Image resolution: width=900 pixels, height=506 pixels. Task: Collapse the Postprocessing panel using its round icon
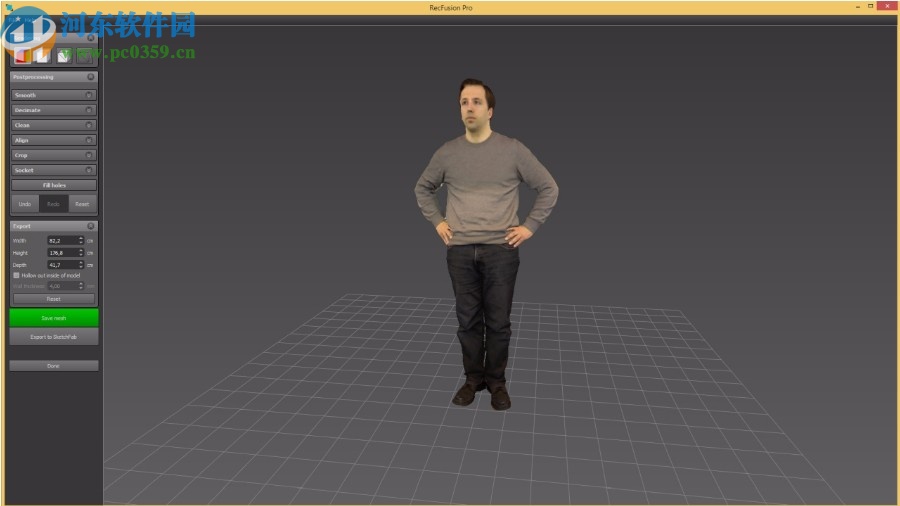coord(90,77)
